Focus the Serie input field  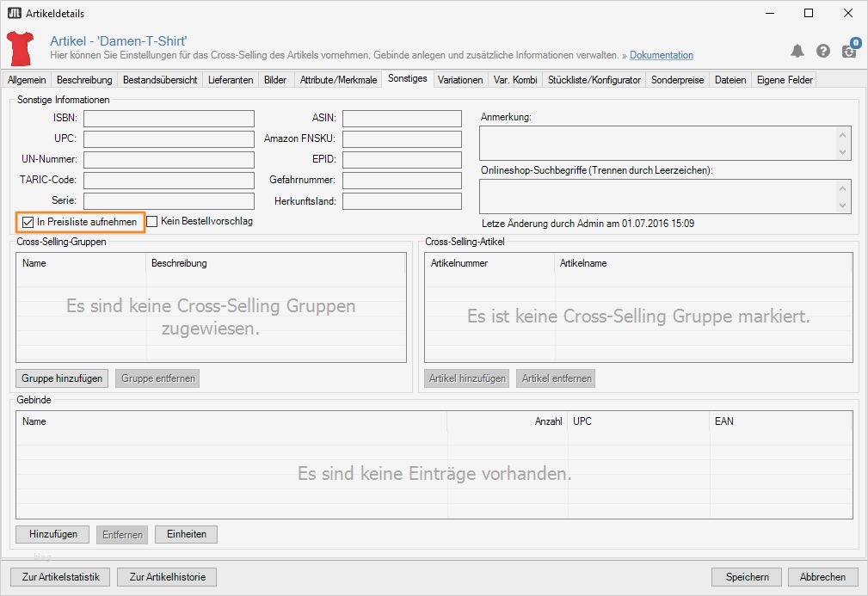coord(169,201)
